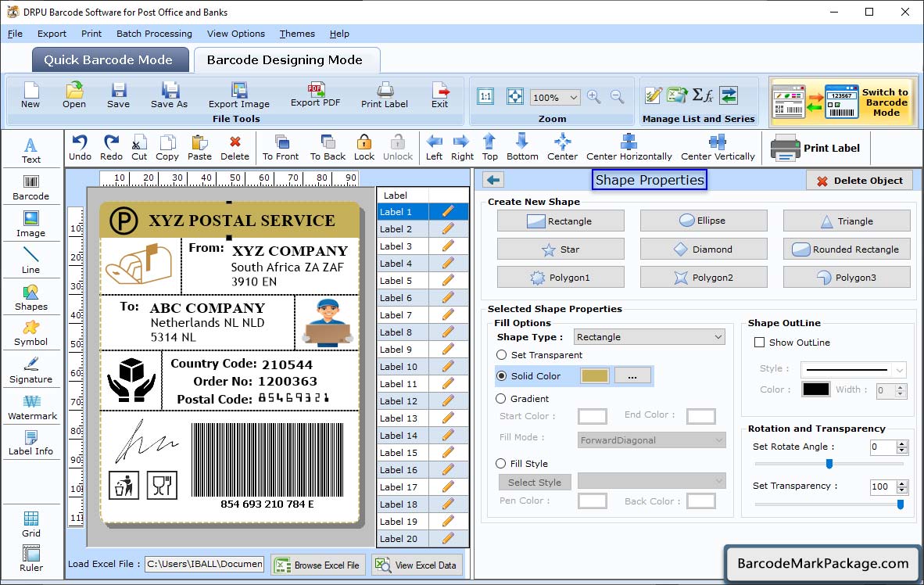
Task: Copy the selected object
Action: point(167,148)
